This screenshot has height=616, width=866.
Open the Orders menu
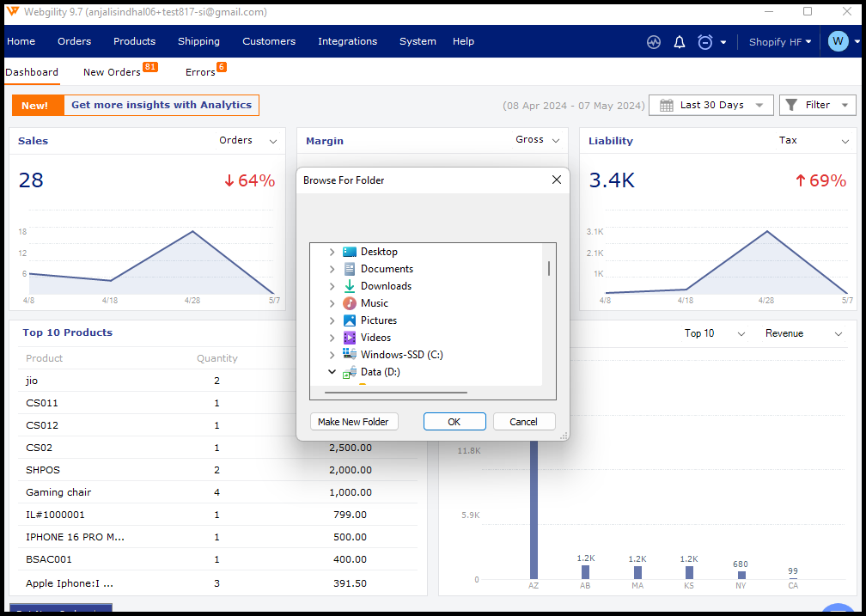[74, 41]
